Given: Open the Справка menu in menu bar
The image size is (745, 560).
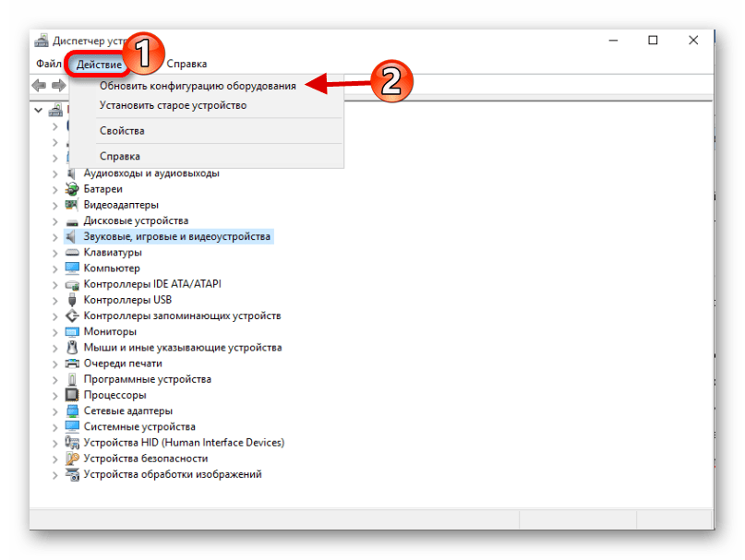Looking at the screenshot, I should click(x=186, y=64).
